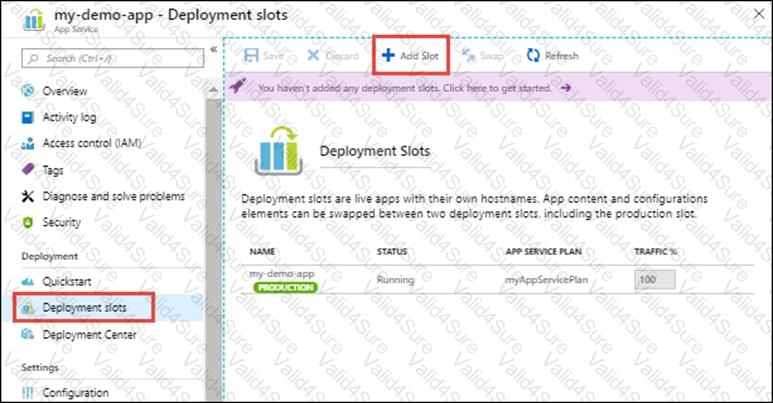Open the Security shield icon
Image resolution: width=773 pixels, height=403 pixels.
(x=28, y=222)
